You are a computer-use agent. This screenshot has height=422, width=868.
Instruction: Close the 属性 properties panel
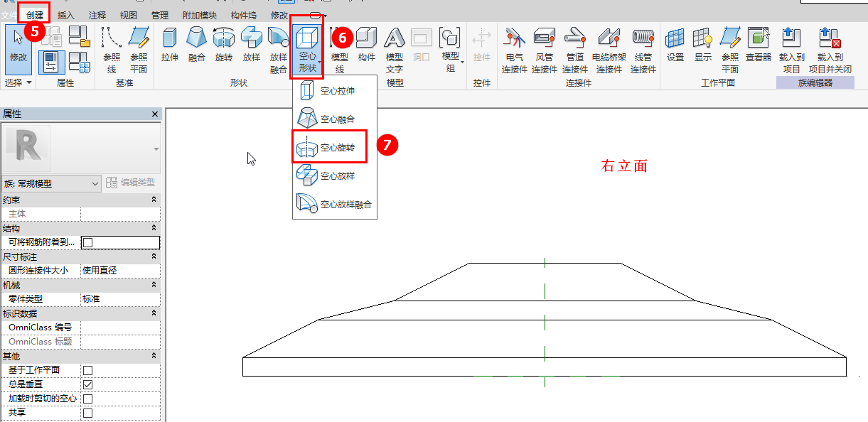[155, 114]
